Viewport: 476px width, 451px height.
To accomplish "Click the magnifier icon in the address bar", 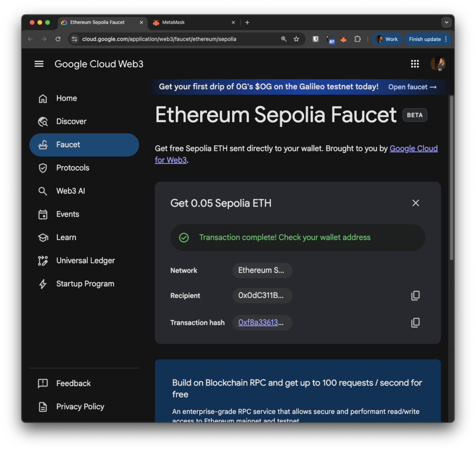I will (x=284, y=39).
